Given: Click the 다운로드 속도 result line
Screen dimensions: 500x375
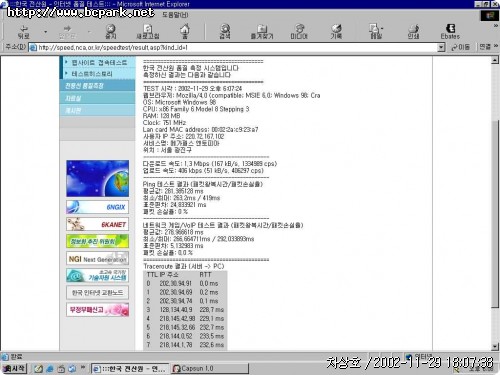Looking at the screenshot, I should 210,164.
